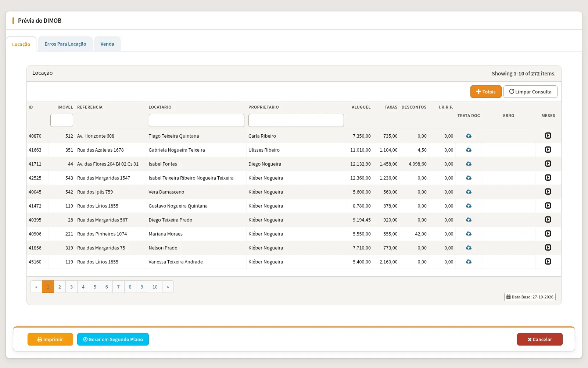Click cloud upload icon for row 41711

coord(469,164)
